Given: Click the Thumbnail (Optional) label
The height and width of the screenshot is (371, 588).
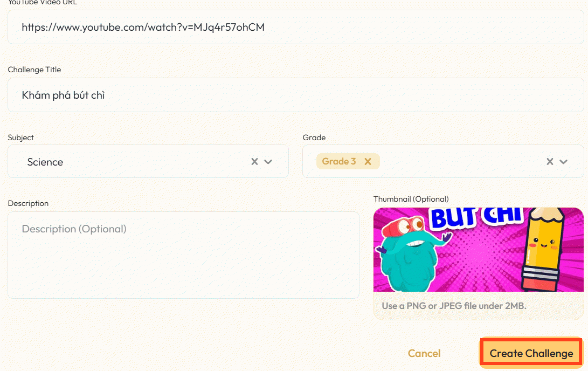Looking at the screenshot, I should pos(411,199).
